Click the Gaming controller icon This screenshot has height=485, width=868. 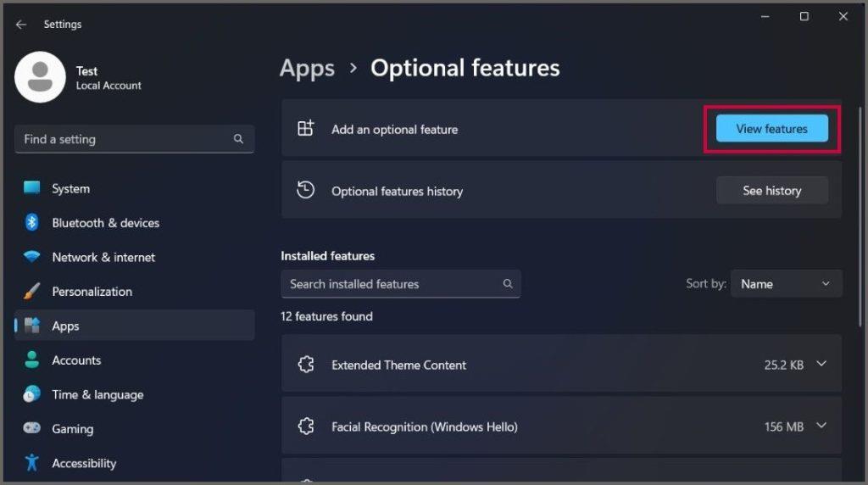tap(31, 428)
